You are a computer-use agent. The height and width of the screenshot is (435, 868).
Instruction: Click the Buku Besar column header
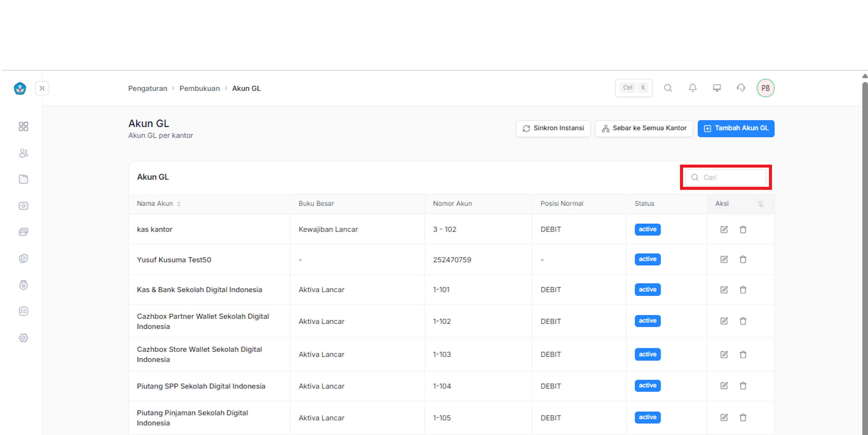click(316, 203)
